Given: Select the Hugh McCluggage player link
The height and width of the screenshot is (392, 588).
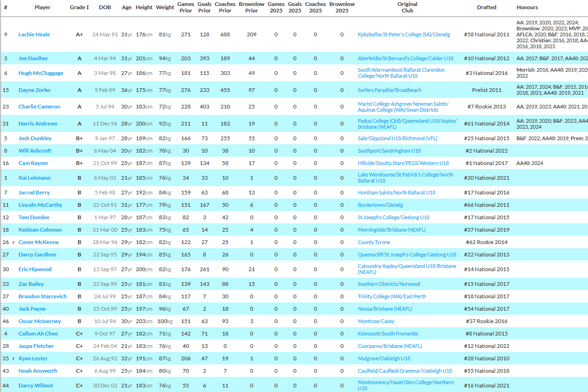Looking at the screenshot, I should [41, 73].
